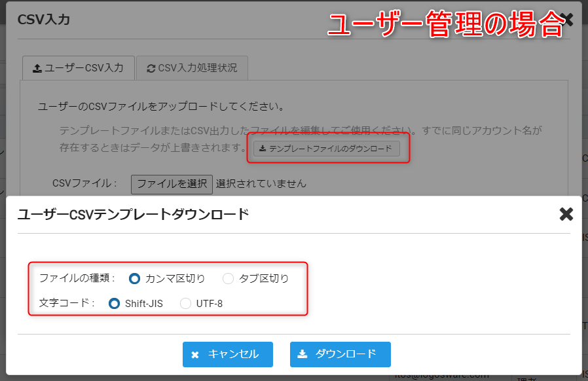Image resolution: width=588 pixels, height=381 pixels.
Task: Click the ファイルを選択 file chooser button
Action: tap(172, 184)
